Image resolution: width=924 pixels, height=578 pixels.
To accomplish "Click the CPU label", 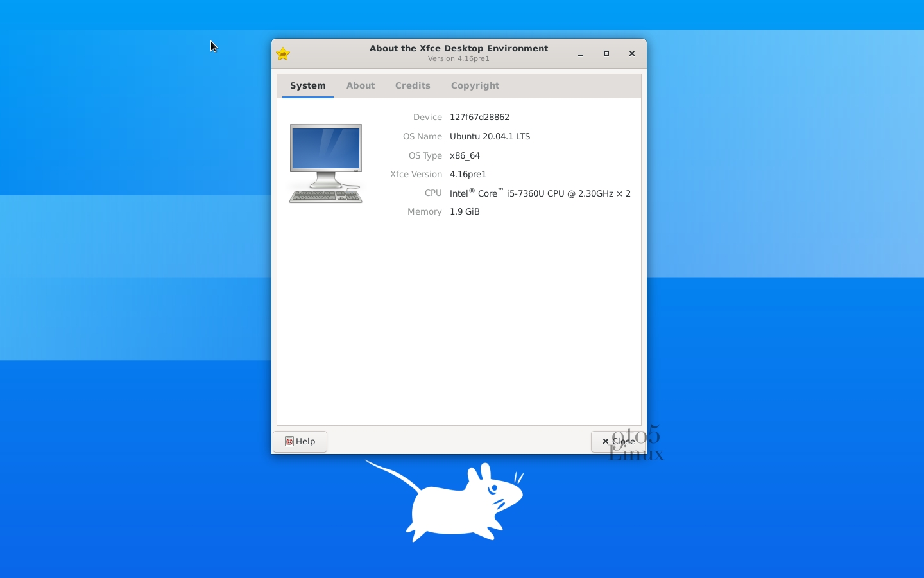I will (x=433, y=193).
